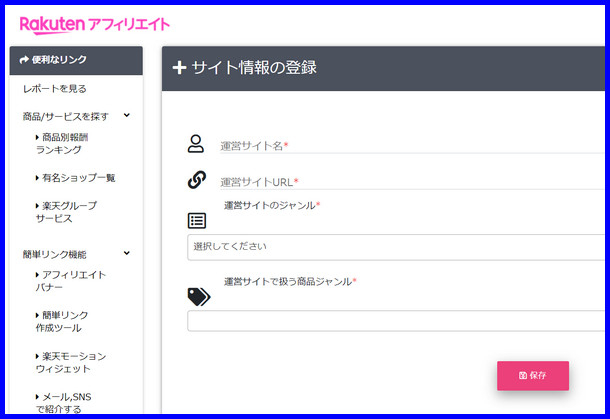The image size is (610, 419).
Task: Open レポートを見る in the sidebar
Action: [x=54, y=89]
